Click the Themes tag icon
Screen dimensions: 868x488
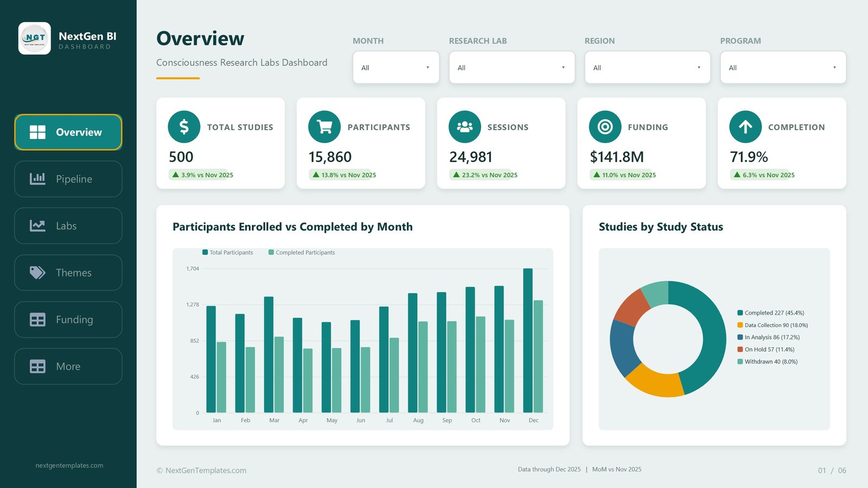tap(37, 273)
